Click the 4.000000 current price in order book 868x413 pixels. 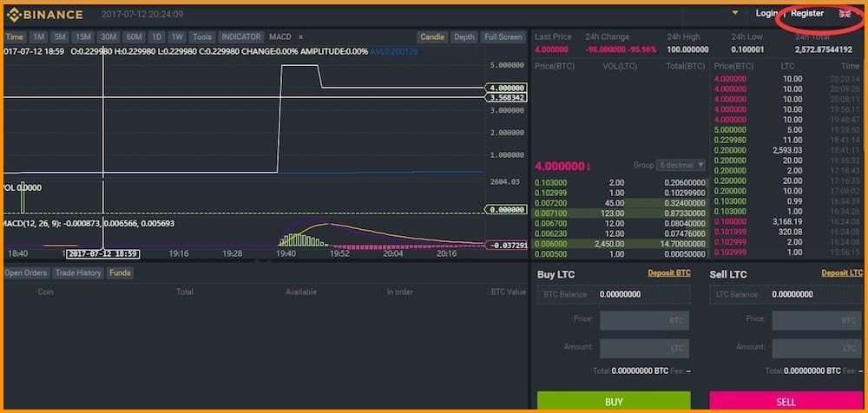[x=559, y=166]
